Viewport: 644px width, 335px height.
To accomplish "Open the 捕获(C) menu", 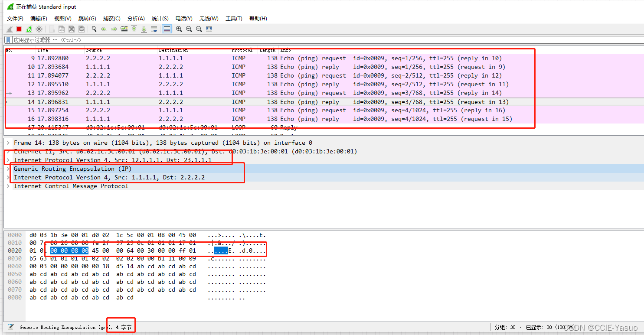I will pos(111,18).
